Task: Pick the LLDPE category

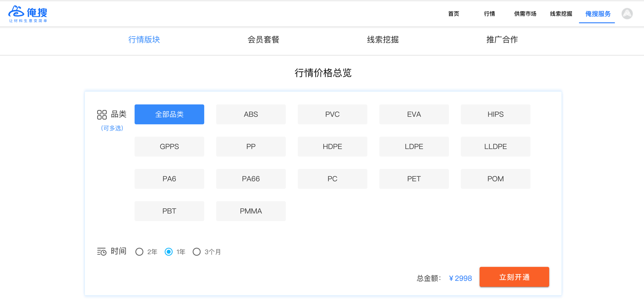Action: tap(496, 147)
